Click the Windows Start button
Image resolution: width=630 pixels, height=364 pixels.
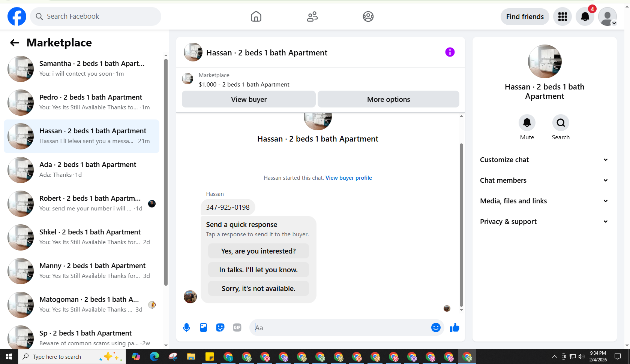(9, 357)
